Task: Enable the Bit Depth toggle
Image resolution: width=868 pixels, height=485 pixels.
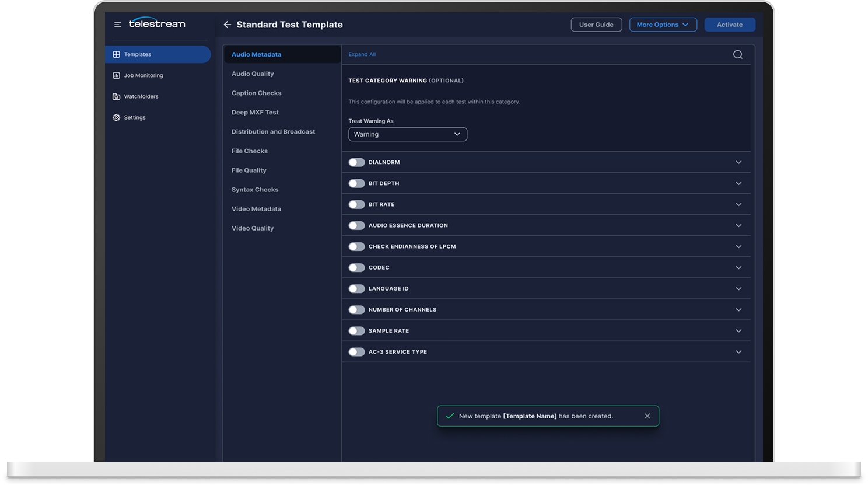Action: pos(356,183)
